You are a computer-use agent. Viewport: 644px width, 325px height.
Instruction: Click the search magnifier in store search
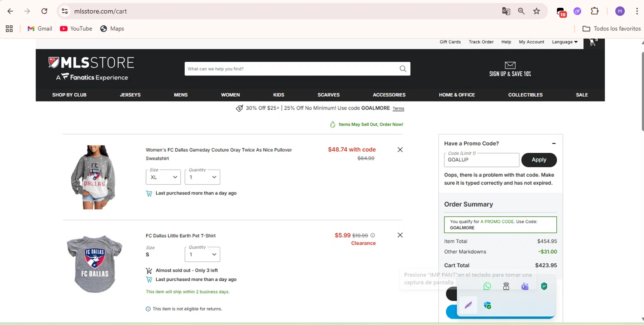(403, 69)
